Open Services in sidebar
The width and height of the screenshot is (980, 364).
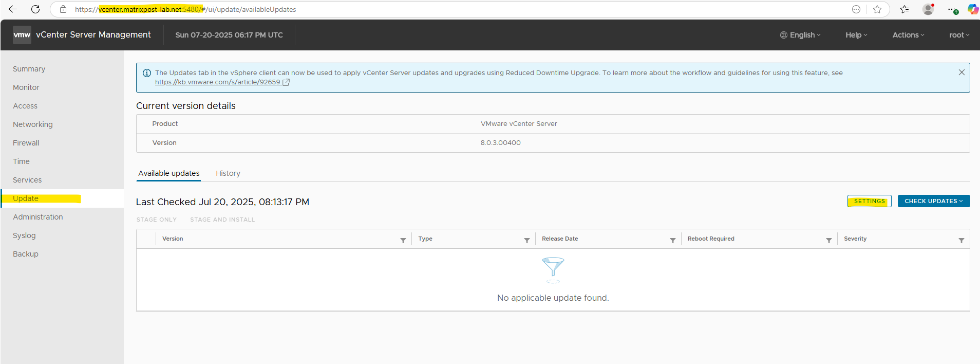click(27, 180)
